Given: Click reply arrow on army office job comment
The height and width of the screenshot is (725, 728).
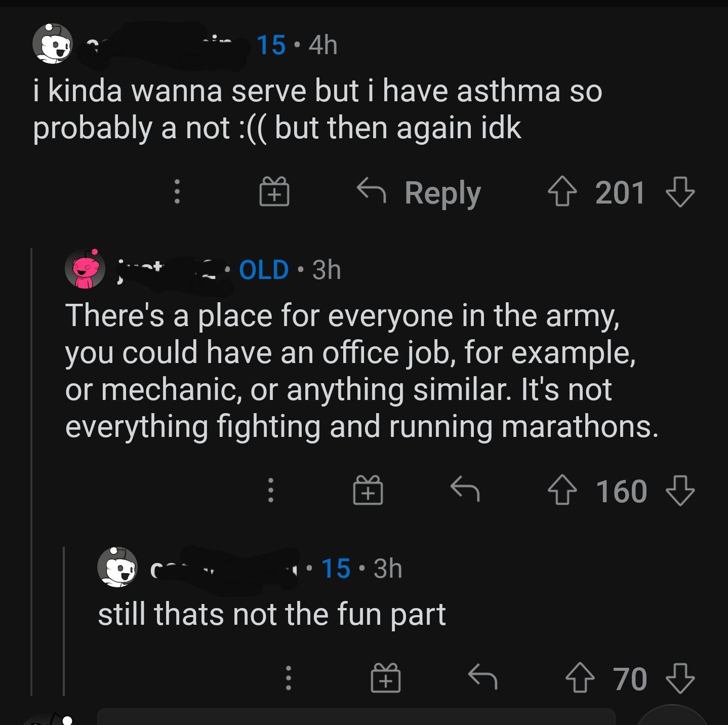Looking at the screenshot, I should coord(465,490).
